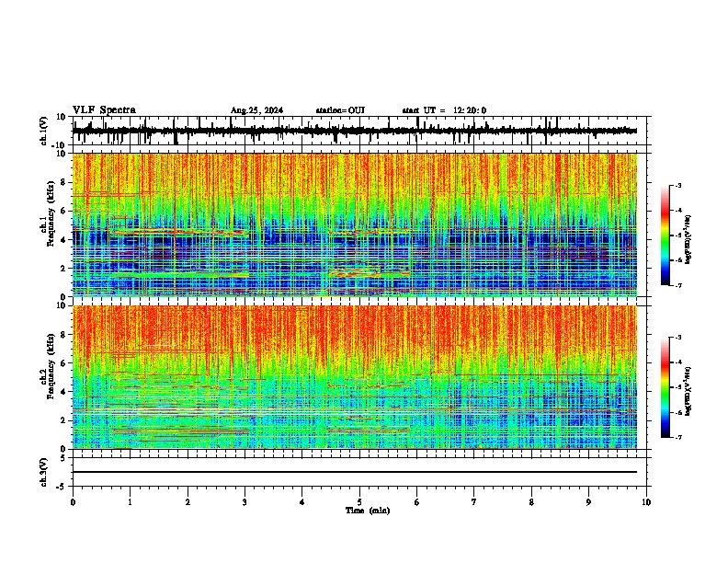Click the "ch.3(V)" axis label

[44, 473]
